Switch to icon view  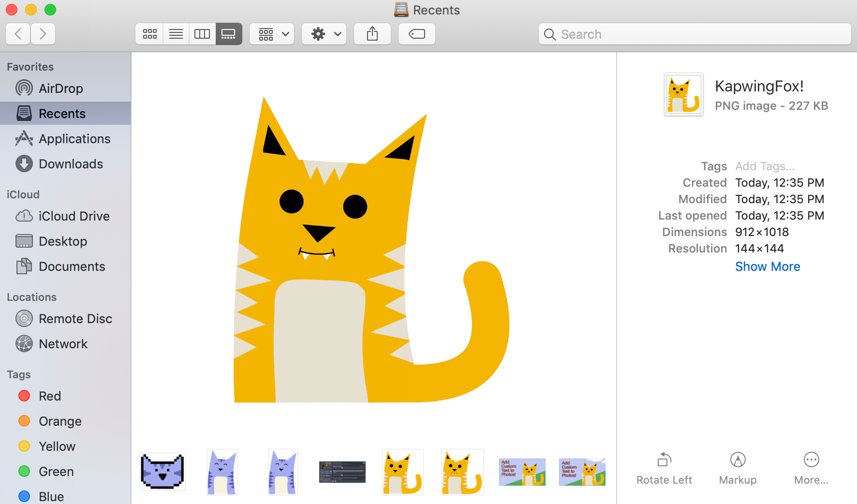point(149,34)
